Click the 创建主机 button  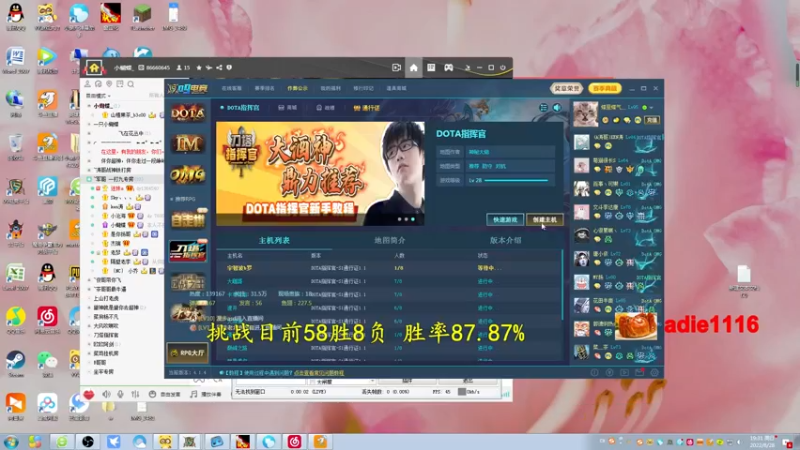pos(545,220)
